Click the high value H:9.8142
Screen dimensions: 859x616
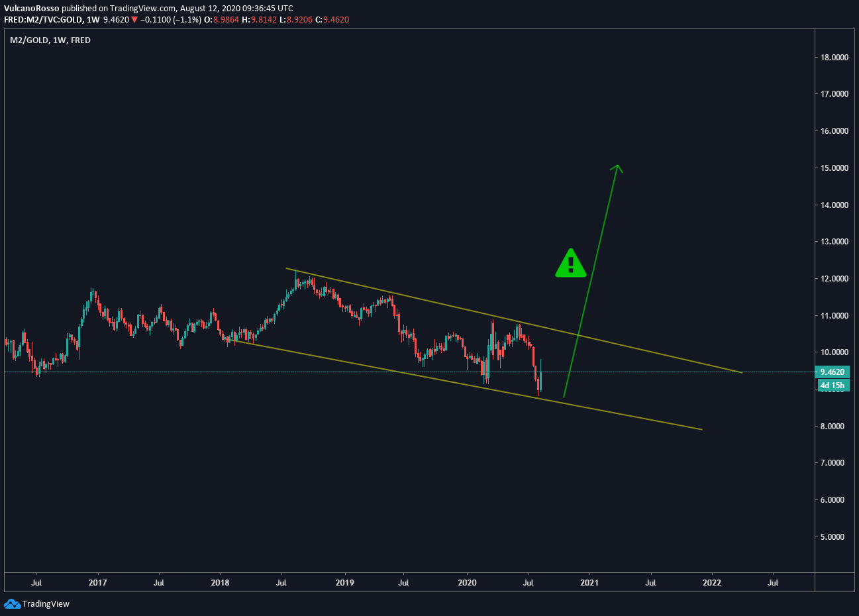(x=259, y=20)
